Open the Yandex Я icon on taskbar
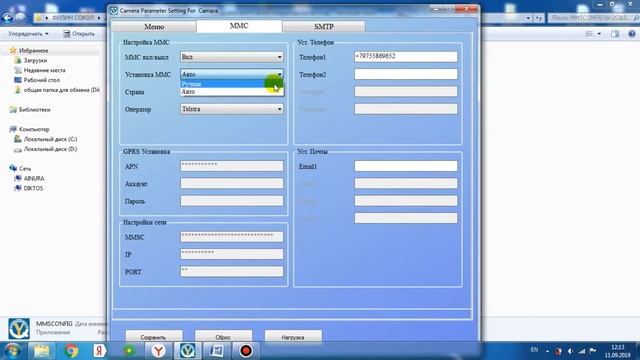 99,351
